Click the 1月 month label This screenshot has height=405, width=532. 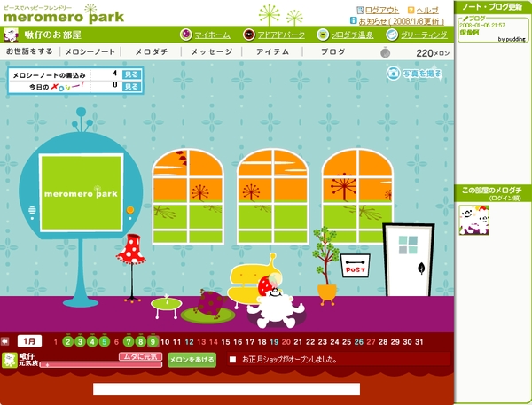tap(29, 341)
